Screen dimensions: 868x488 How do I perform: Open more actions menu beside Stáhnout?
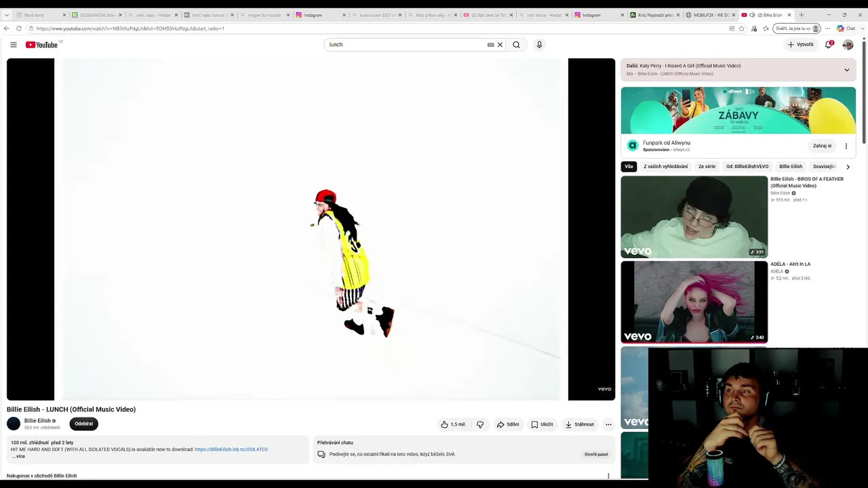pos(608,424)
